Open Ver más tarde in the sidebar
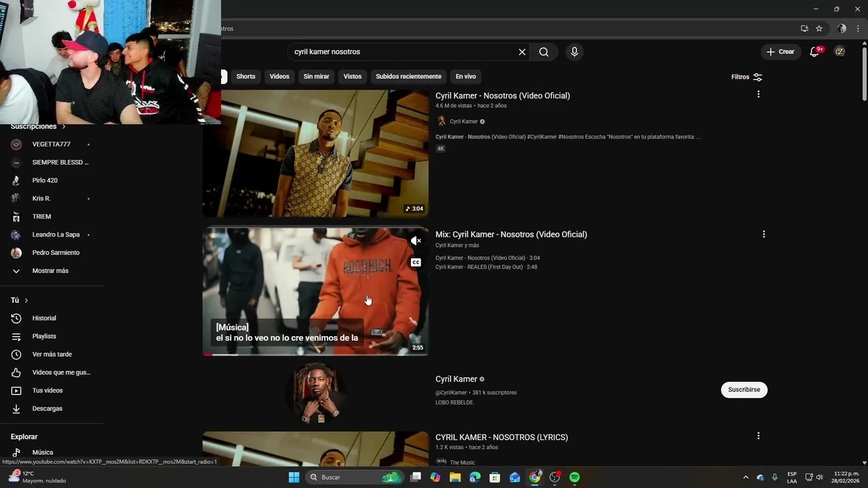The width and height of the screenshot is (868, 488). click(52, 354)
